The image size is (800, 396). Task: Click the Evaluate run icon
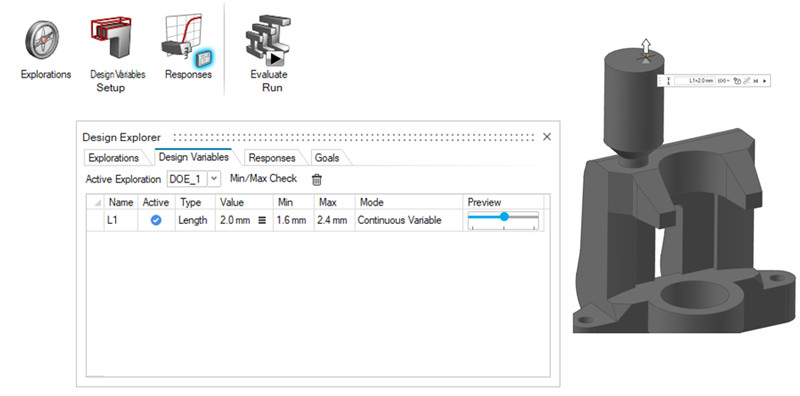click(x=268, y=41)
